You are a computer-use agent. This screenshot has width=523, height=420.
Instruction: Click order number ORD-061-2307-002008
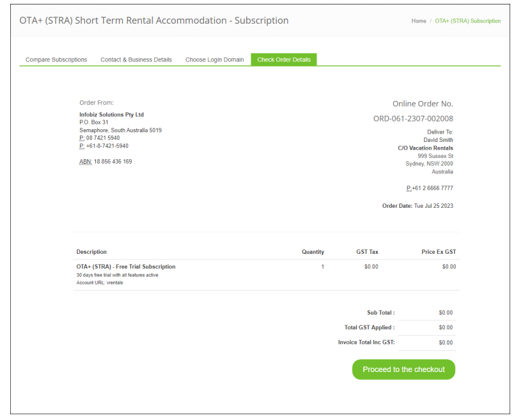point(413,118)
